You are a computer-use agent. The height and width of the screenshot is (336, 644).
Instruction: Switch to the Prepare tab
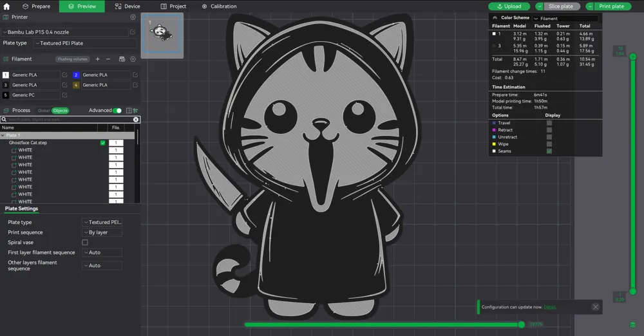[x=36, y=6]
